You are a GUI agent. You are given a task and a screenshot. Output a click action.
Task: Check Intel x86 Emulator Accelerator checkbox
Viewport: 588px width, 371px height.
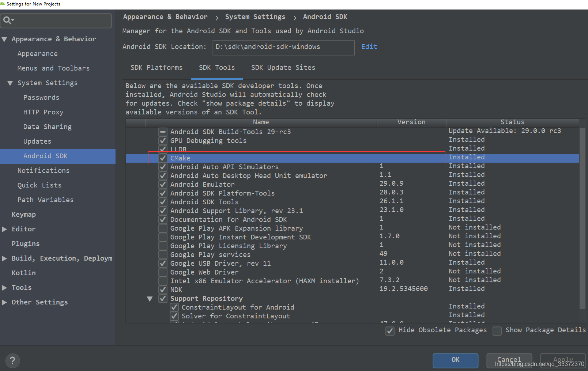(x=163, y=281)
